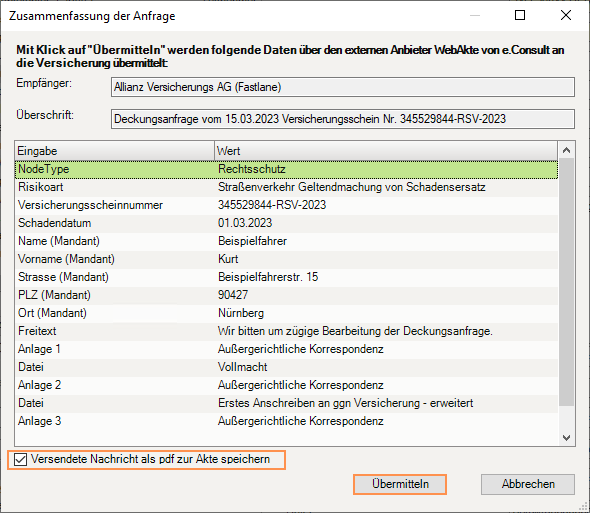Select the Schadendatum 01.03.2023 row
Image resolution: width=590 pixels, height=513 pixels.
(286, 223)
